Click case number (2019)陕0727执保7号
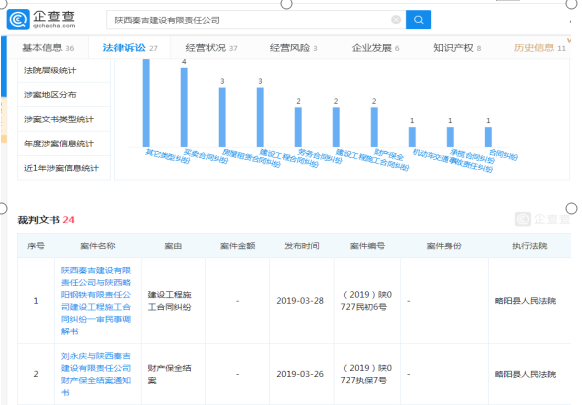 366,374
